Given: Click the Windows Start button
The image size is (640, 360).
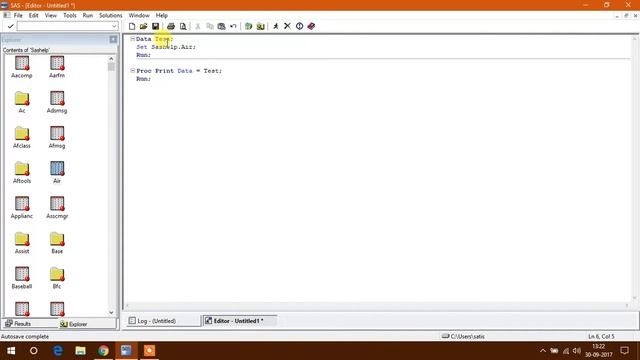Looking at the screenshot, I should tap(11, 351).
